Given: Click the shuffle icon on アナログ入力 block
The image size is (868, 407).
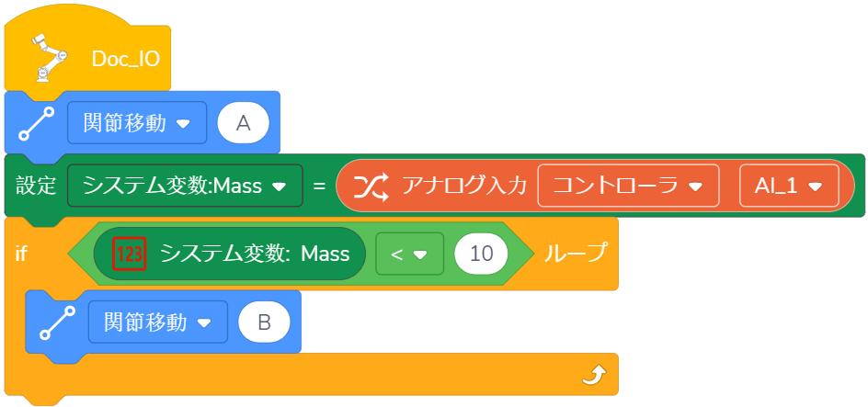Looking at the screenshot, I should [370, 187].
